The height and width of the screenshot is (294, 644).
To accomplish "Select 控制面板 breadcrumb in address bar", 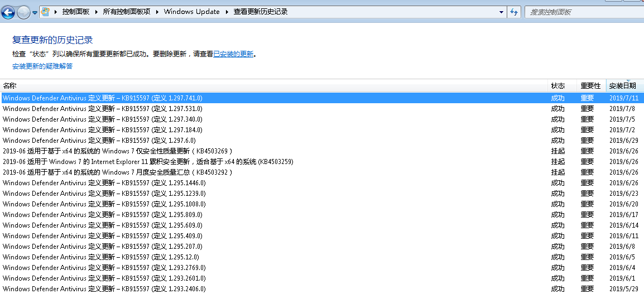I will tap(75, 12).
